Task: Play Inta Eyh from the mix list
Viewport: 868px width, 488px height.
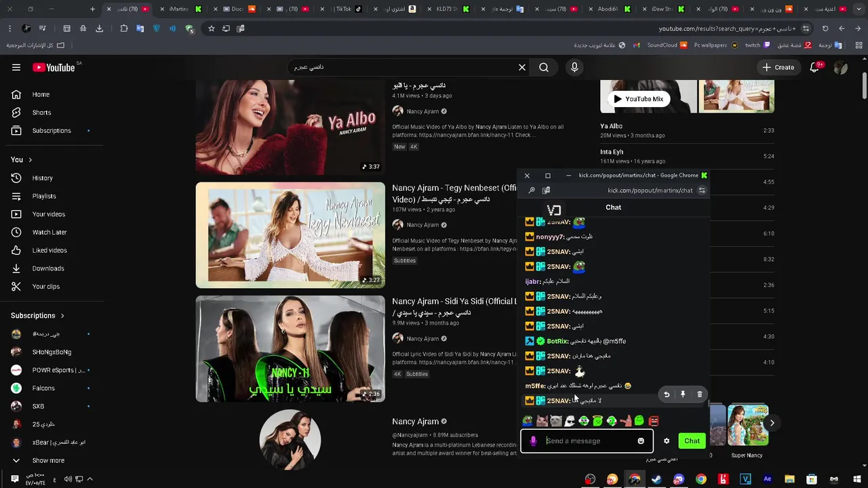Action: click(x=687, y=156)
